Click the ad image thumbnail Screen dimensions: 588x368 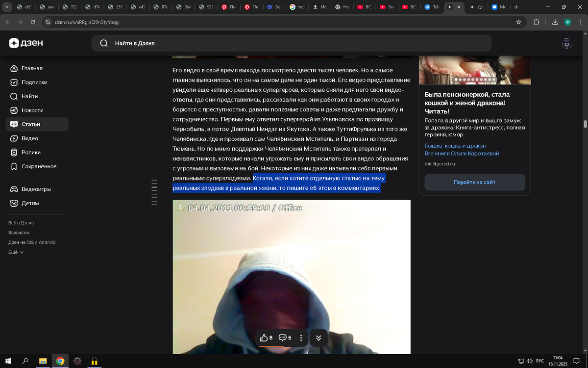click(474, 70)
